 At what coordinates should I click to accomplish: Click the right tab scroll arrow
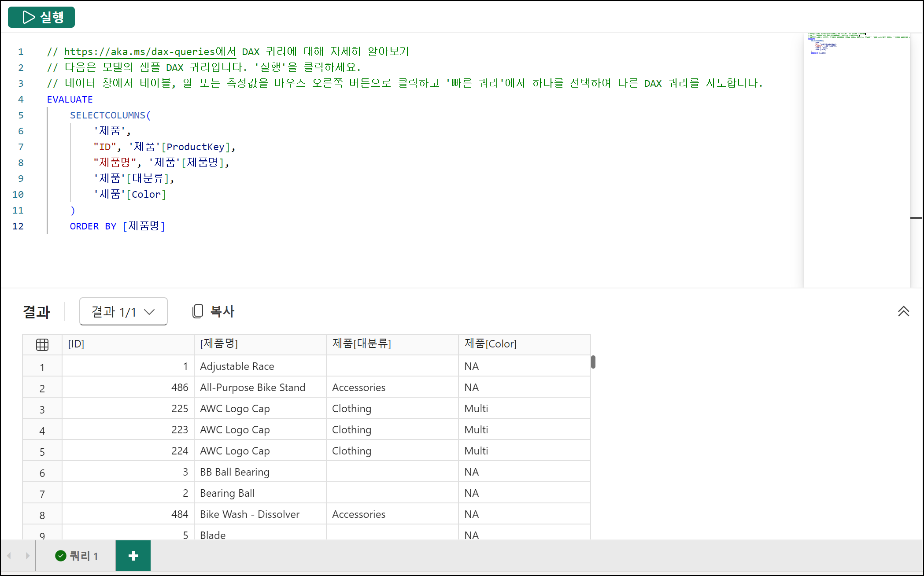27,556
